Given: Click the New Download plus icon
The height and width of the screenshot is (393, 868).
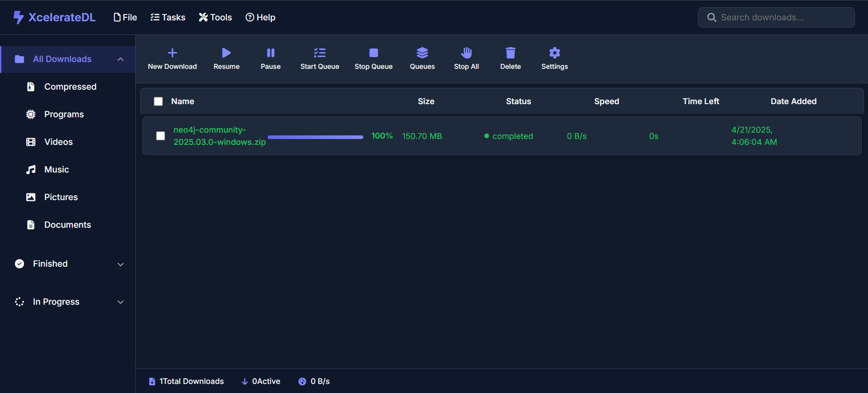Looking at the screenshot, I should point(172,53).
